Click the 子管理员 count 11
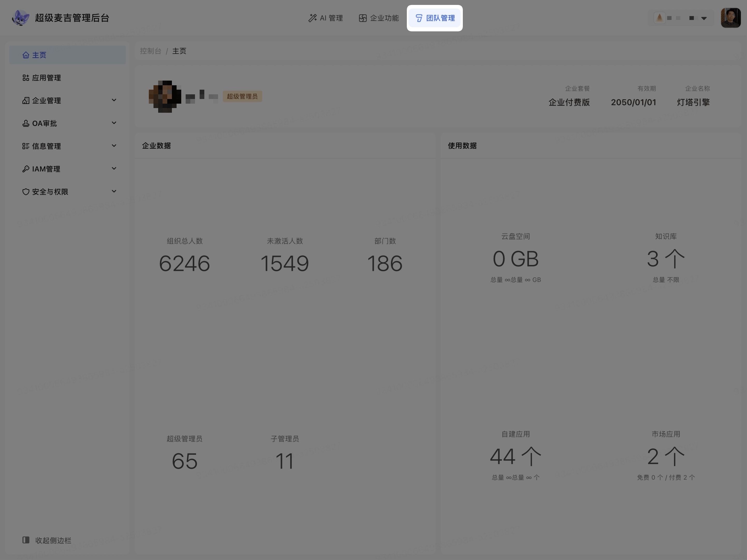The height and width of the screenshot is (560, 747). (284, 461)
